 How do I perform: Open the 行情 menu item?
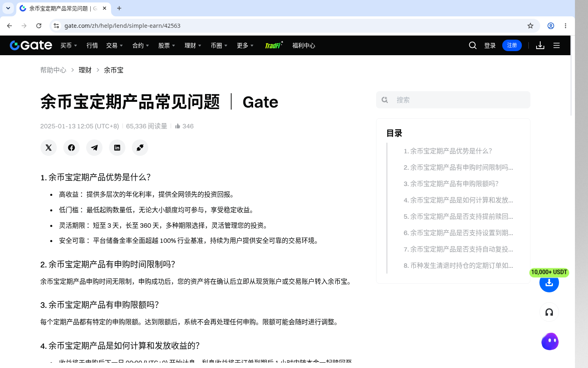92,45
